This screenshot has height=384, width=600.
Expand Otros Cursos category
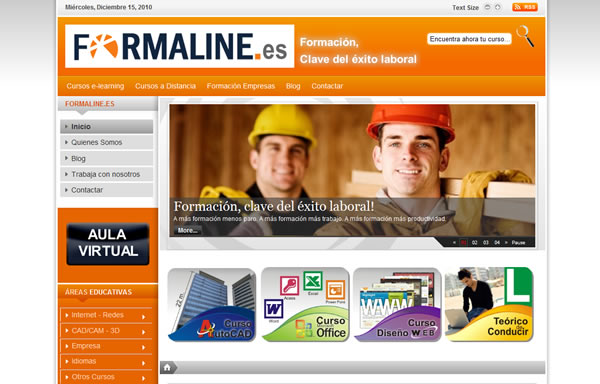(106, 377)
